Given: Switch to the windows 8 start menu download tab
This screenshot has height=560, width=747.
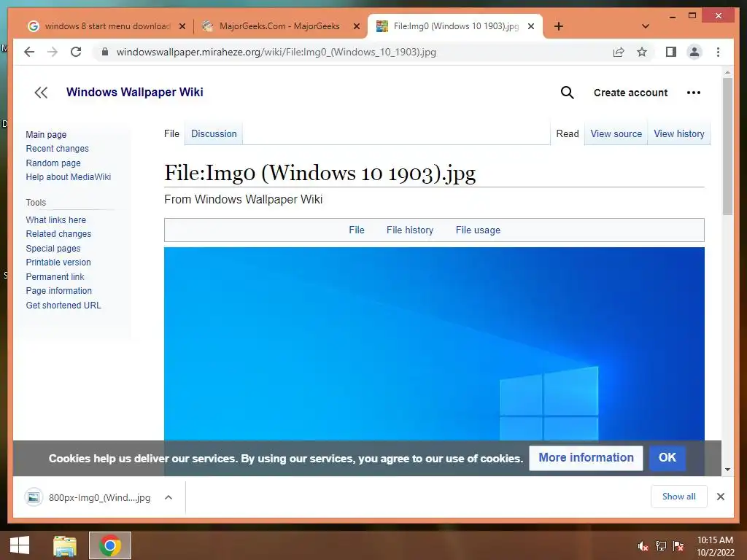Looking at the screenshot, I should coord(107,26).
